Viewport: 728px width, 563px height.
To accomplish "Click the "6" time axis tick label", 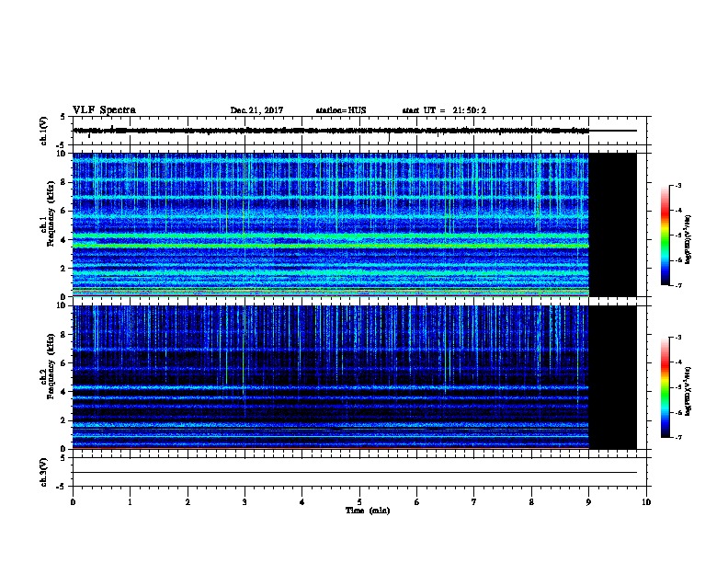I will (416, 502).
